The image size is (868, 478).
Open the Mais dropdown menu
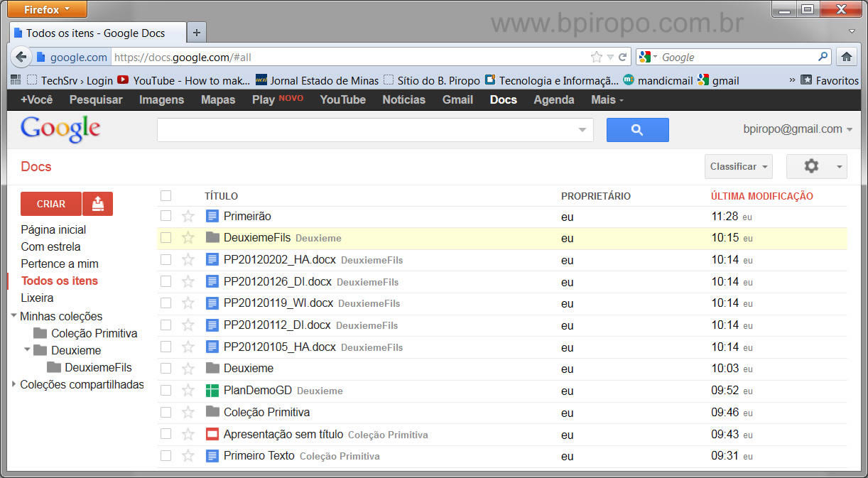[x=607, y=100]
